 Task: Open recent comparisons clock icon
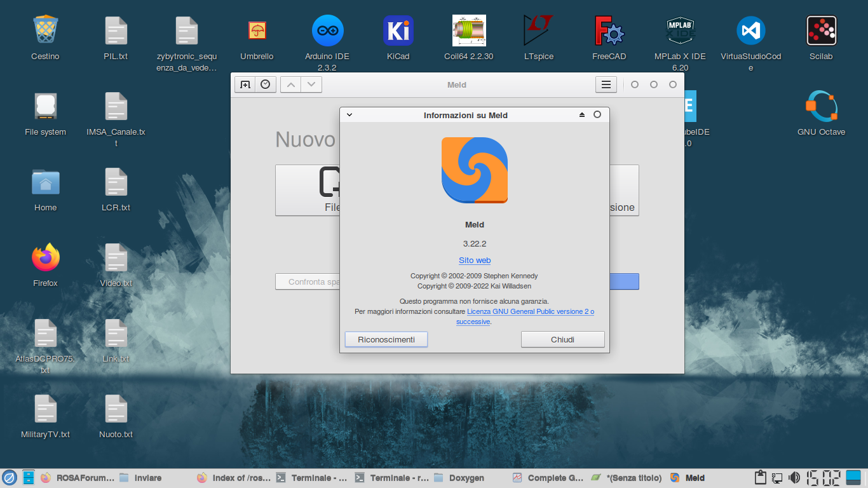(266, 85)
